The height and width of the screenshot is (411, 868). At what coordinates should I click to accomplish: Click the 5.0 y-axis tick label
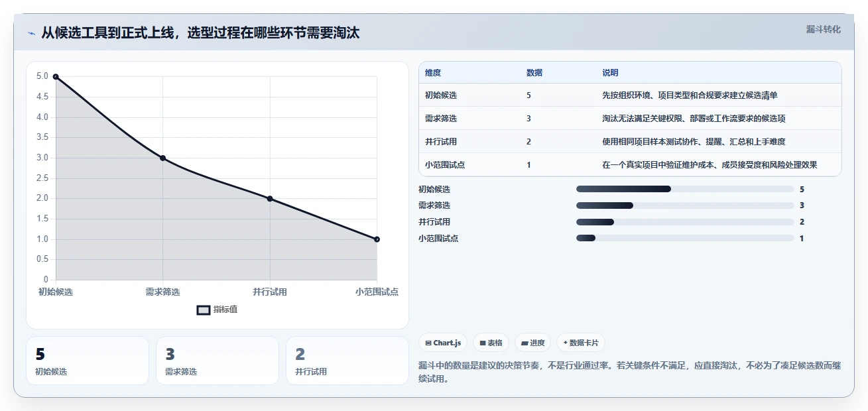[x=42, y=76]
